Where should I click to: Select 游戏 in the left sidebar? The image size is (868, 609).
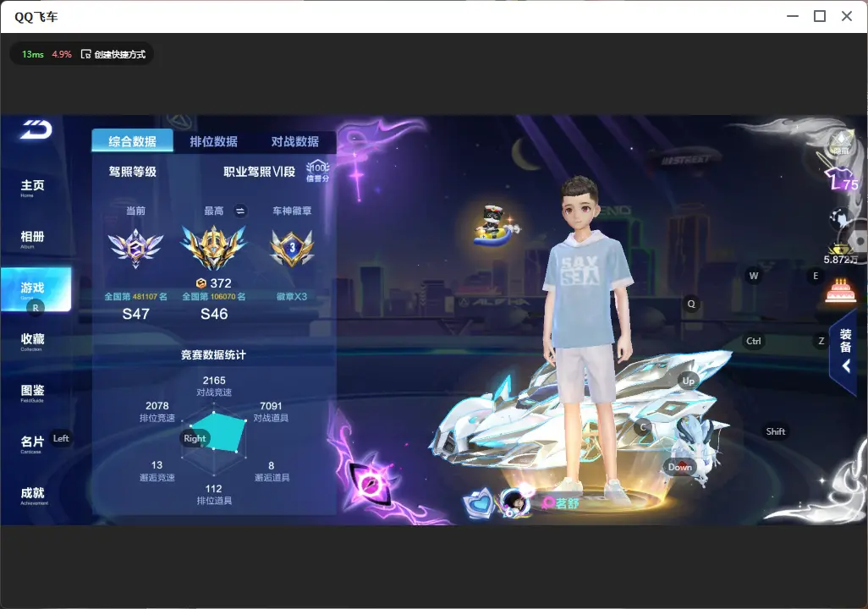click(36, 289)
